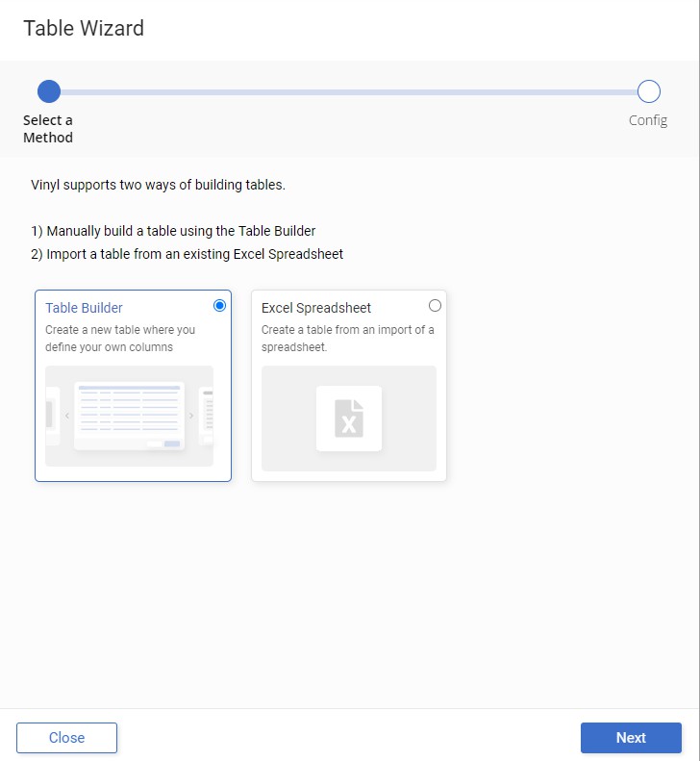
Task: Click the Table Builder preview illustration
Action: point(129,416)
